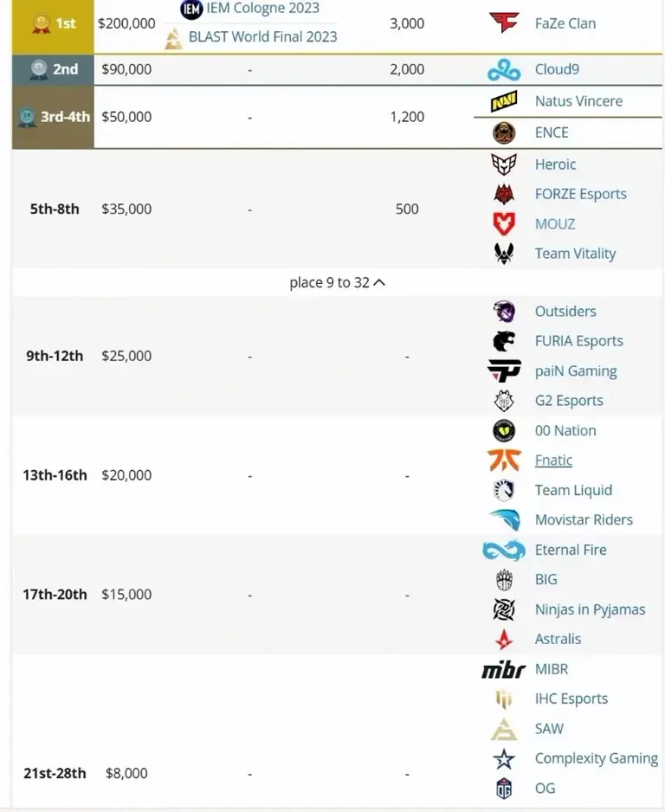The height and width of the screenshot is (812, 665).
Task: Open the BLAST World Final 2023 link
Action: click(262, 36)
